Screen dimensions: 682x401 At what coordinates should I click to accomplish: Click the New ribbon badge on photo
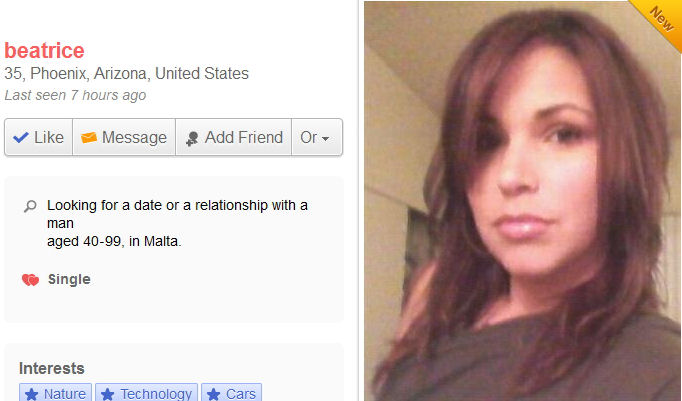point(661,20)
